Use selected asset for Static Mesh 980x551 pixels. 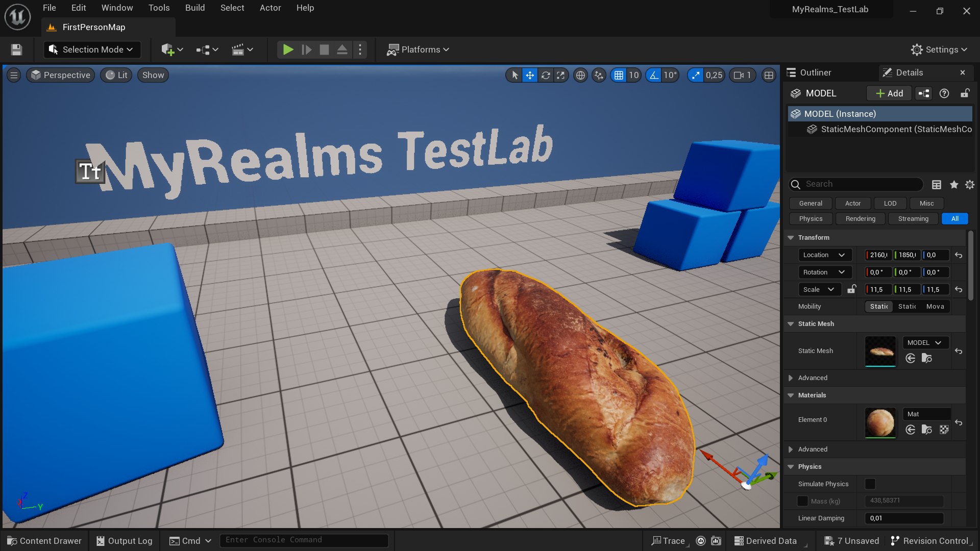click(910, 358)
